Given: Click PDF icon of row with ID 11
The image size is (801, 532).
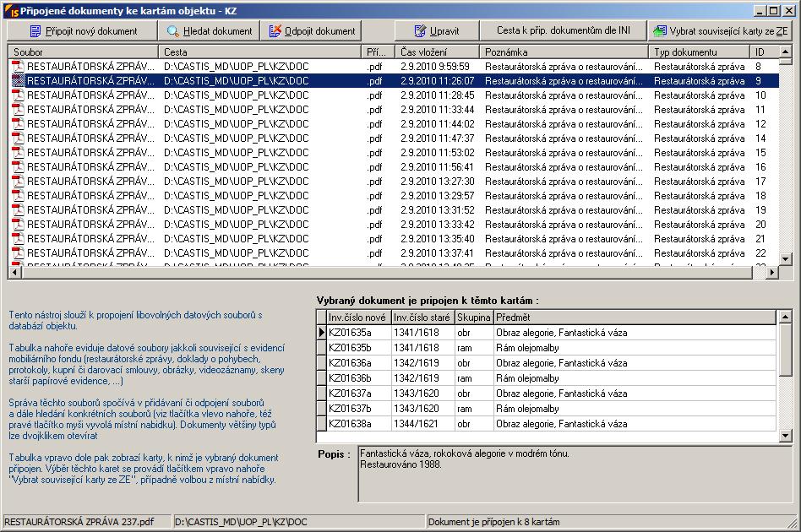Looking at the screenshot, I should pos(19,109).
